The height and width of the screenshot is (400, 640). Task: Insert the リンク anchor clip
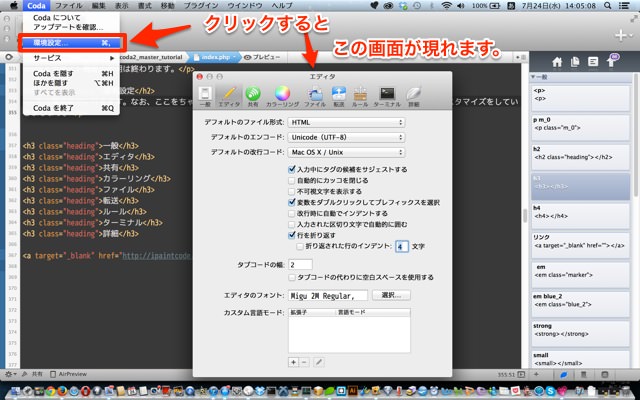[580, 244]
